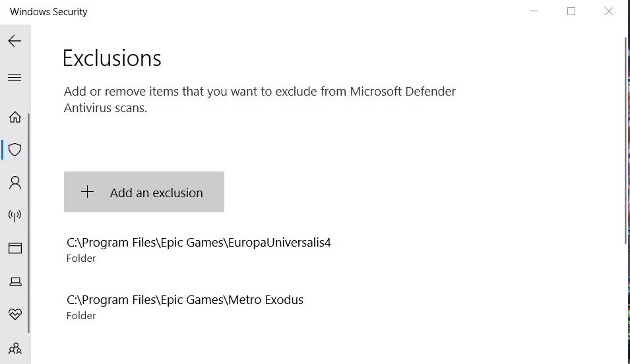Minimize the Windows Security window
The height and width of the screenshot is (364, 630).
pyautogui.click(x=533, y=11)
